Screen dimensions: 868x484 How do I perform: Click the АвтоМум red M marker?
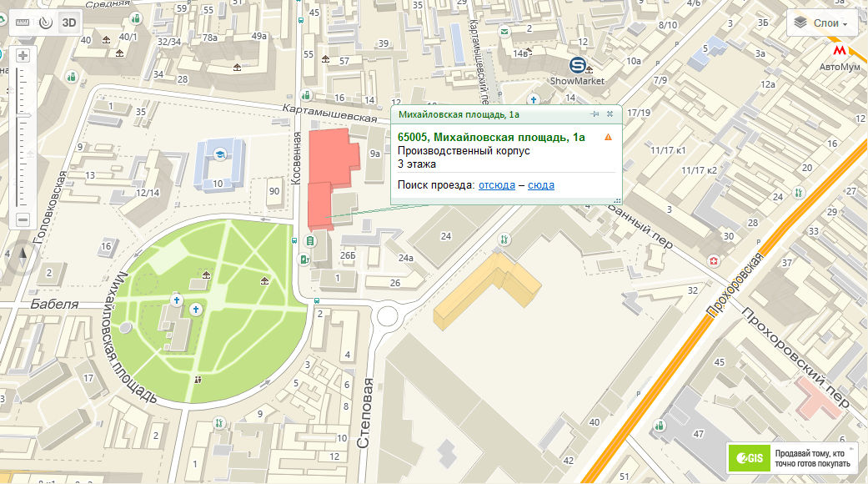(840, 52)
